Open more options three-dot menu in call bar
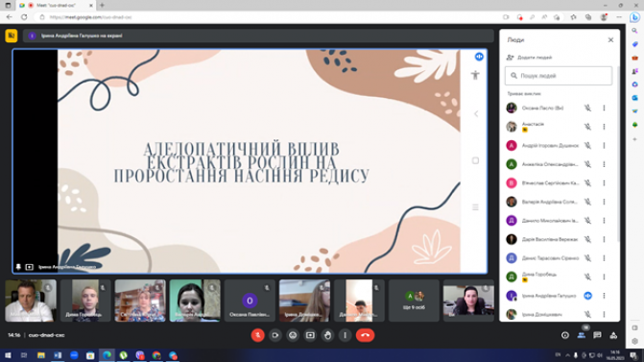The image size is (644, 362). click(345, 335)
